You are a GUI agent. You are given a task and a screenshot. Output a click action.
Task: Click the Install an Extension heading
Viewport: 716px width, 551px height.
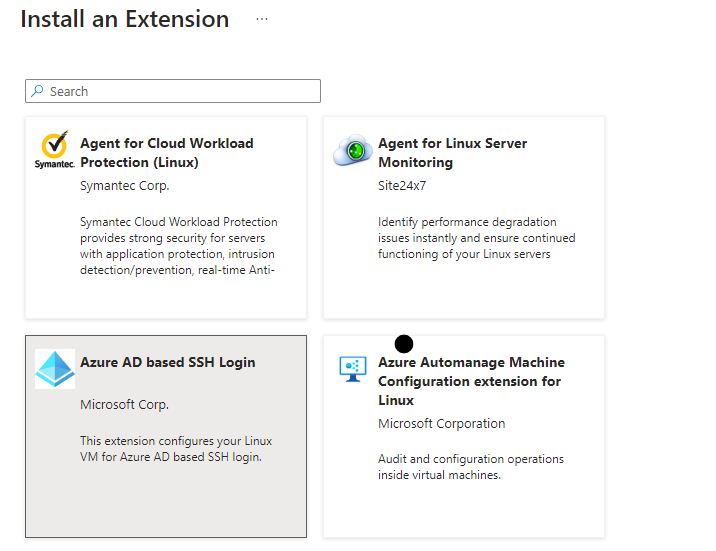click(x=124, y=19)
